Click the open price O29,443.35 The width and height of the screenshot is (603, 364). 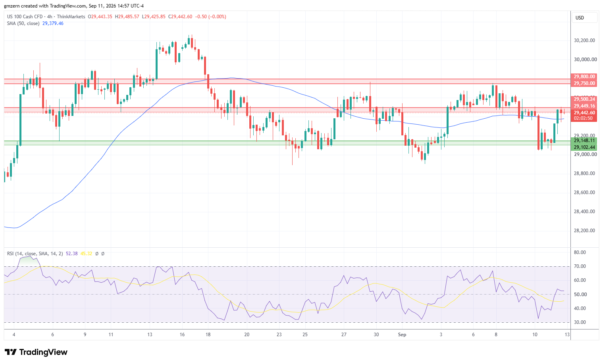(100, 17)
